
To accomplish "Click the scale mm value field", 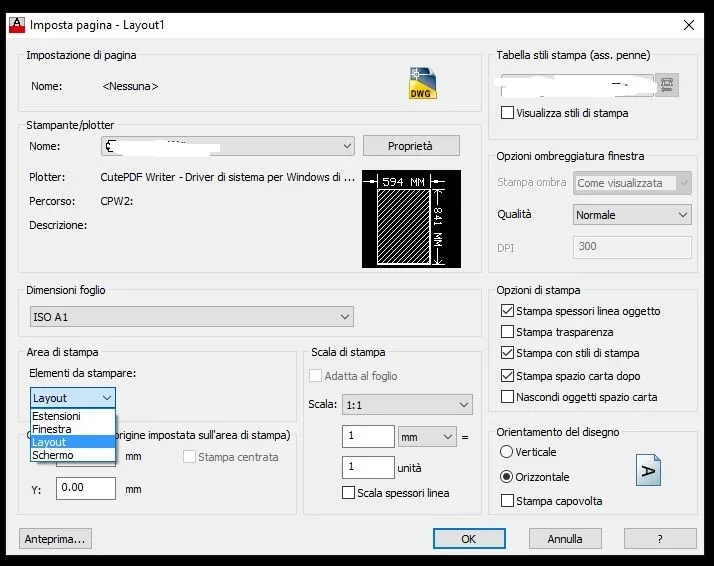I will click(368, 436).
